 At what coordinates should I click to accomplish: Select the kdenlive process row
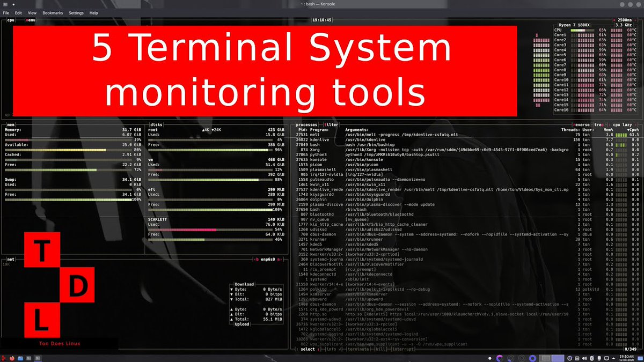pos(467,139)
